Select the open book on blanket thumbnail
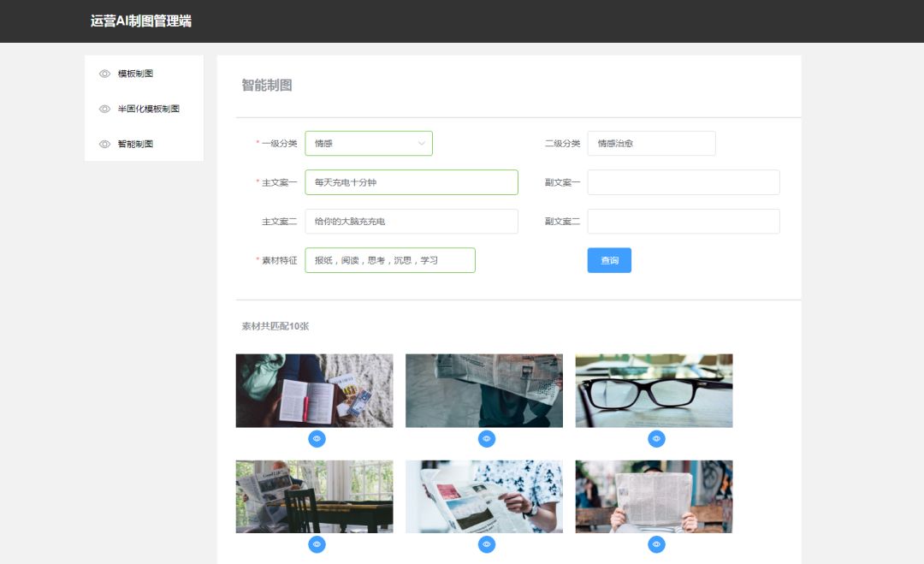 [x=314, y=391]
